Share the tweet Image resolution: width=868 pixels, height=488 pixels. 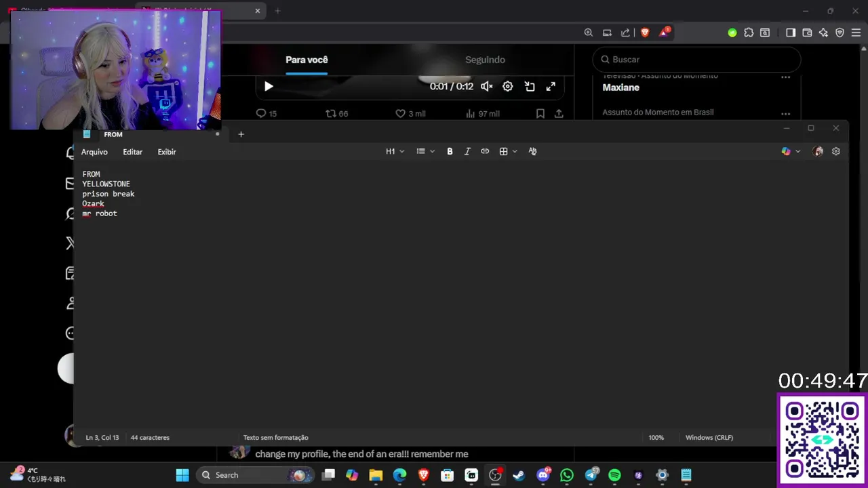point(559,114)
